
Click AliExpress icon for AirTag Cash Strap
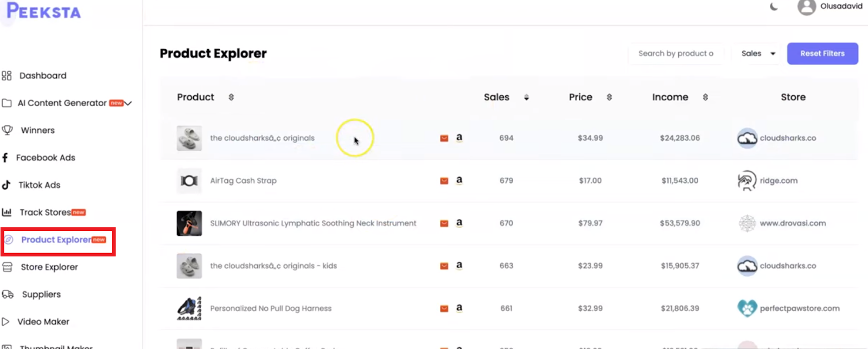tap(444, 180)
